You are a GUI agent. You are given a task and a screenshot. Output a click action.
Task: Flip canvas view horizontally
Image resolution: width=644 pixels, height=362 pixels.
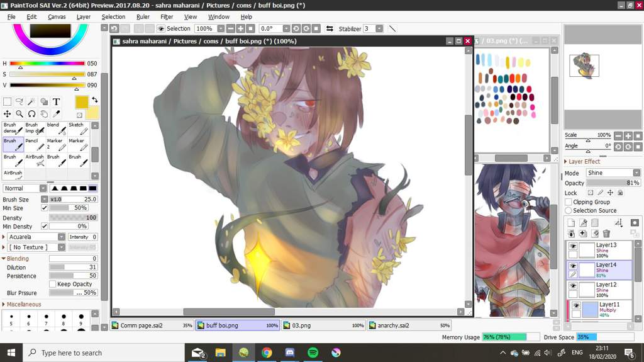coord(330,28)
